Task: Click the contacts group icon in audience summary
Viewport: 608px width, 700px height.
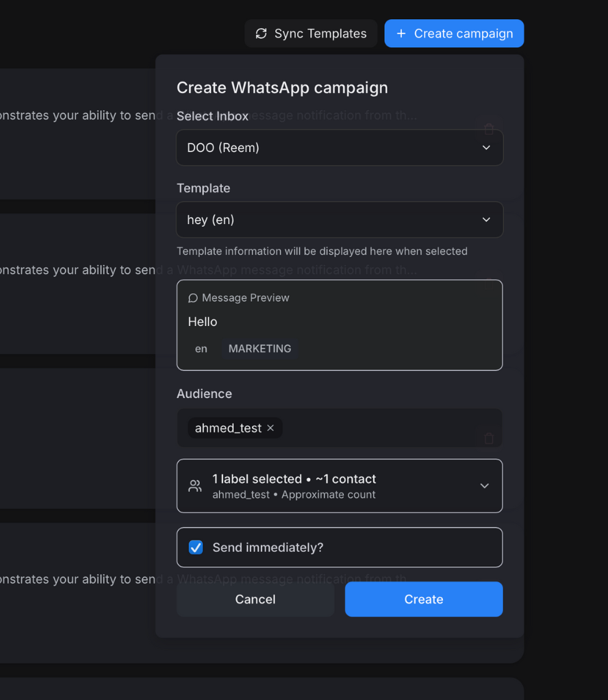Action: tap(195, 486)
